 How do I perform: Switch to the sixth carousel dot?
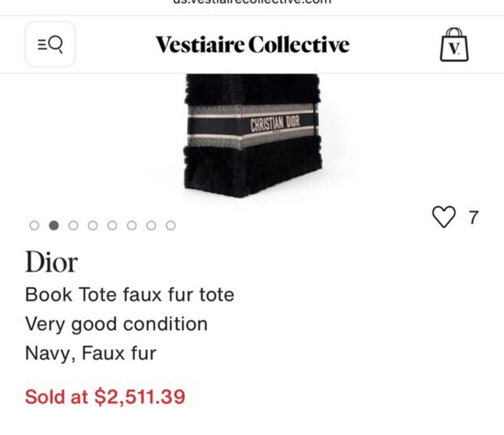[x=132, y=226]
